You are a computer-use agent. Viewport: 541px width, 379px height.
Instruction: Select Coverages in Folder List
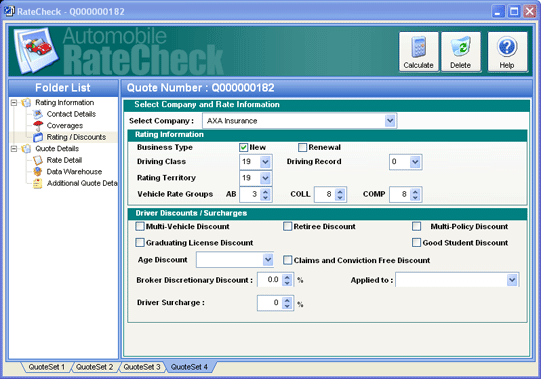pos(65,126)
